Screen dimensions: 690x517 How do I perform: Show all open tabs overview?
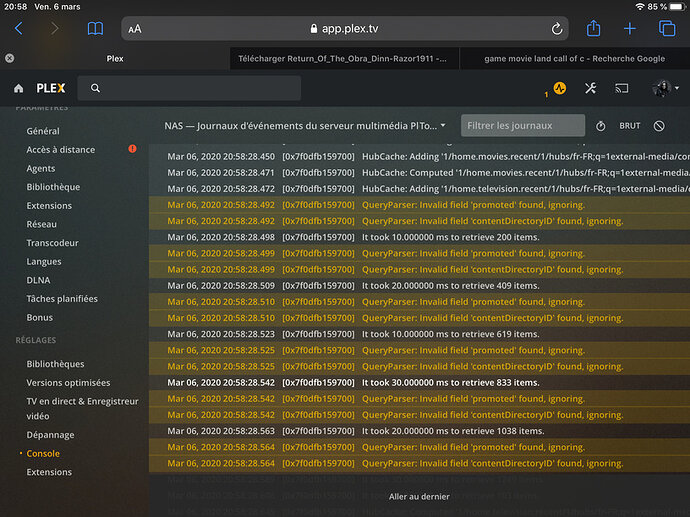[667, 29]
